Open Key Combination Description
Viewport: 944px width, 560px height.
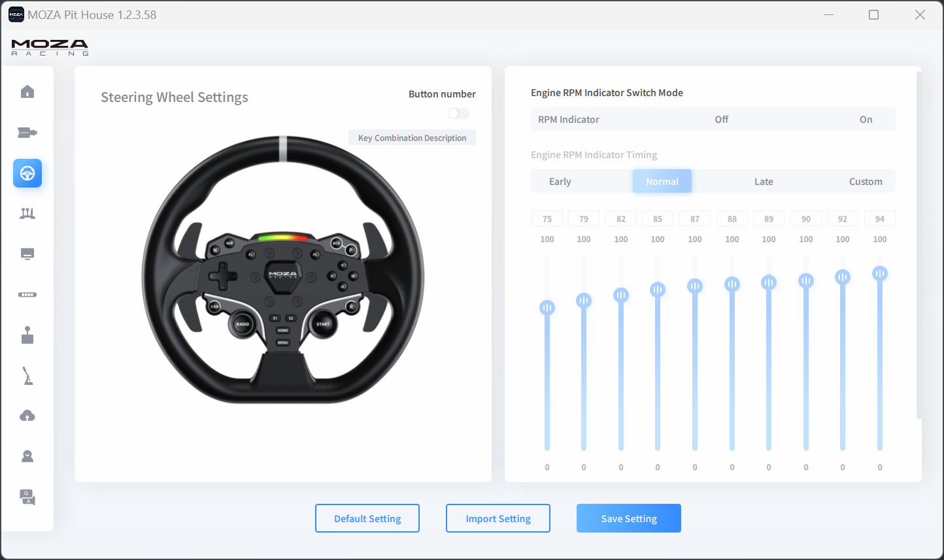412,138
